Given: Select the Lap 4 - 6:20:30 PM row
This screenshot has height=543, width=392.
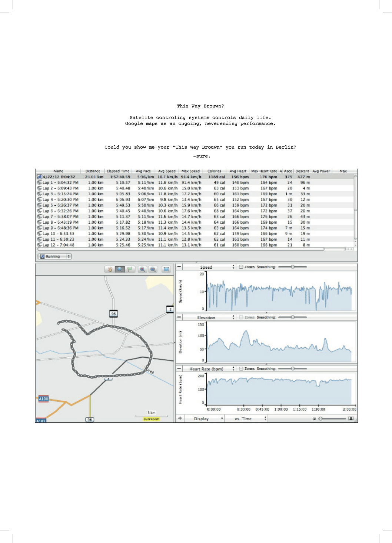Looking at the screenshot, I should [195, 199].
